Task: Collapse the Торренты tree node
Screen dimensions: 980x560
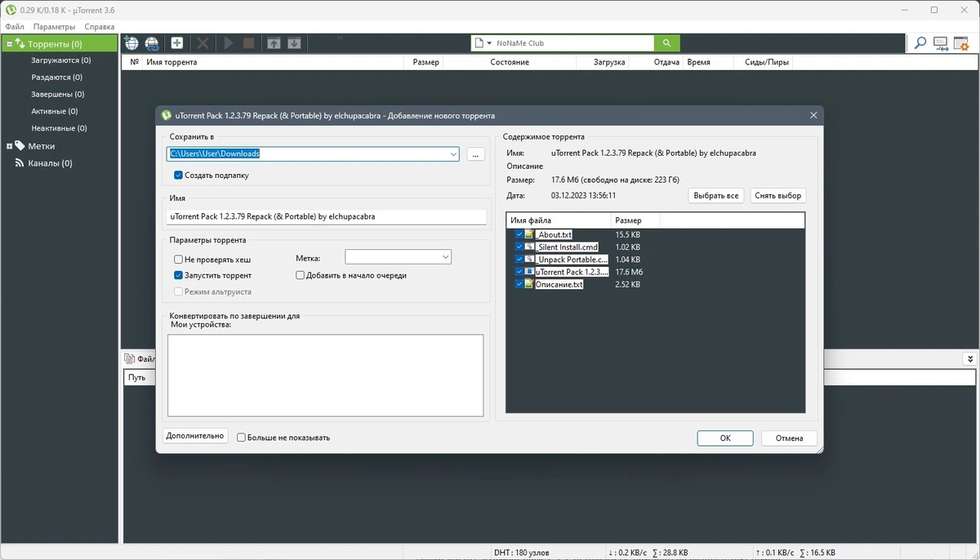Action: tap(9, 44)
